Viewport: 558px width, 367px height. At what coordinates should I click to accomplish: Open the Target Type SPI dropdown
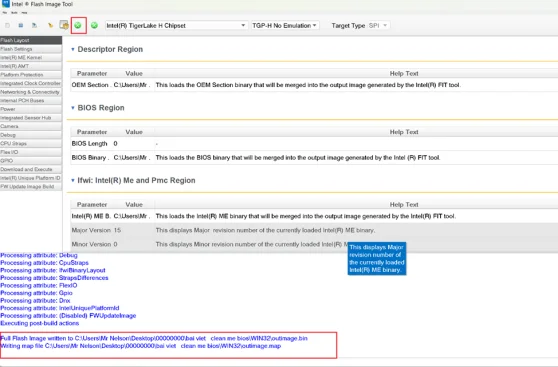[x=378, y=26]
